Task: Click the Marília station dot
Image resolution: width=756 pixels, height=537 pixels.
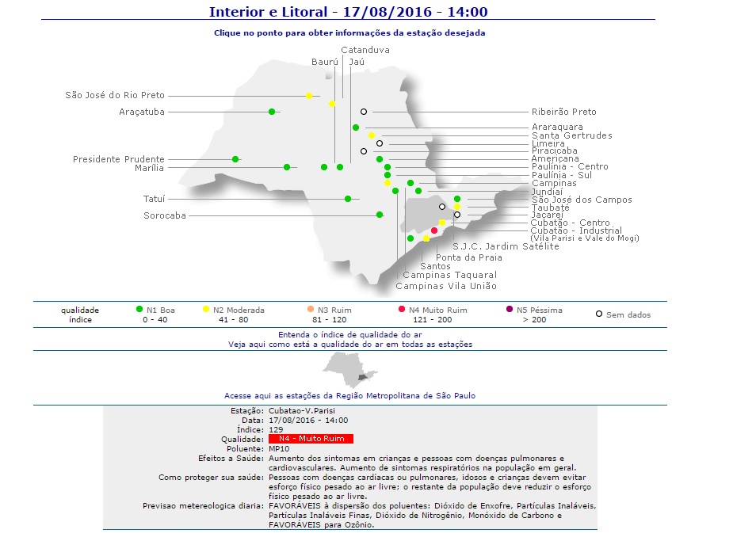Action: pyautogui.click(x=287, y=167)
